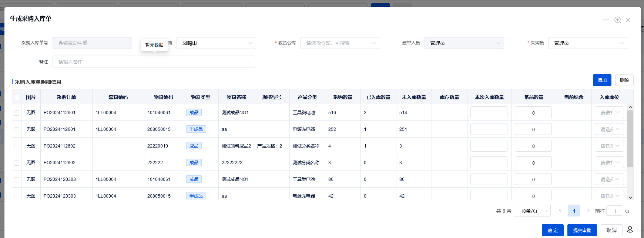644x238 pixels.
Task: Click the 备注 remarks input field
Action: (x=154, y=62)
